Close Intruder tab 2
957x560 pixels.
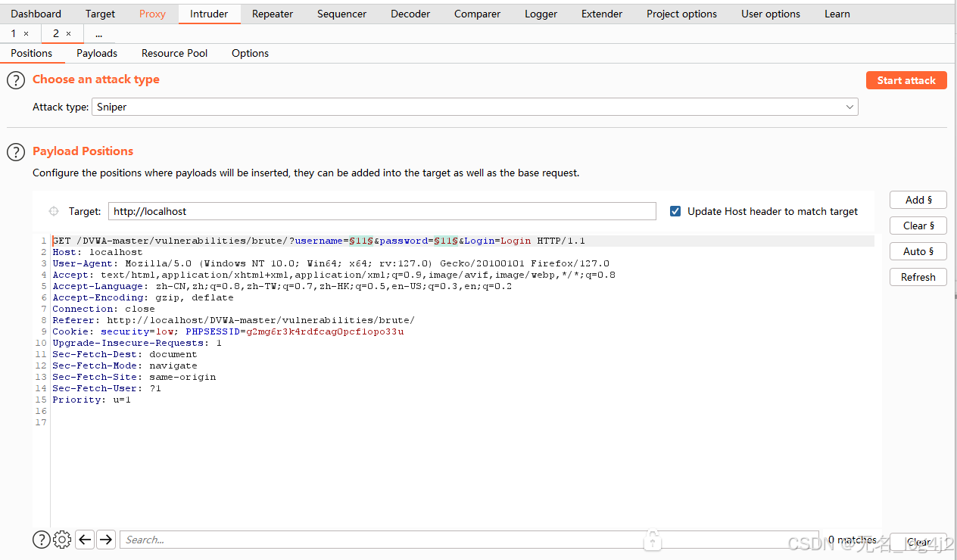69,34
